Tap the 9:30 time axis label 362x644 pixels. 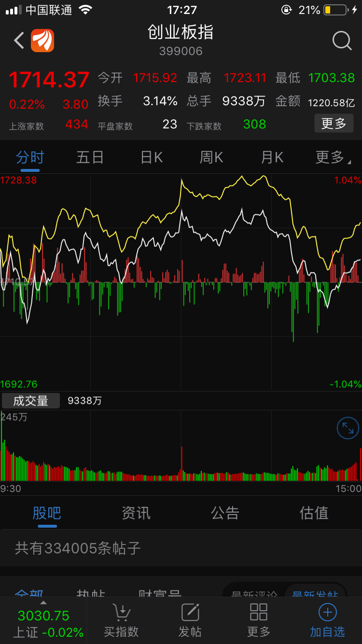[x=11, y=489]
